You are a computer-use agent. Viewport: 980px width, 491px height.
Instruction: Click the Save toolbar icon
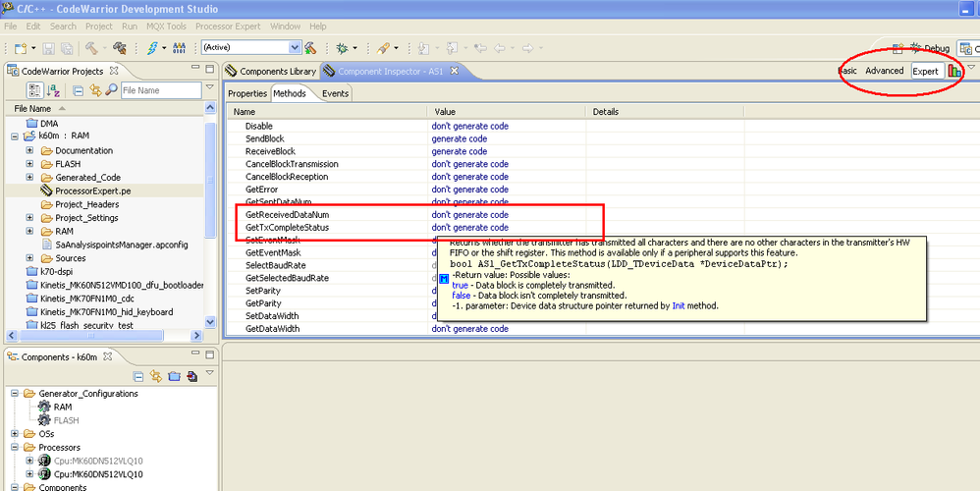click(x=49, y=48)
